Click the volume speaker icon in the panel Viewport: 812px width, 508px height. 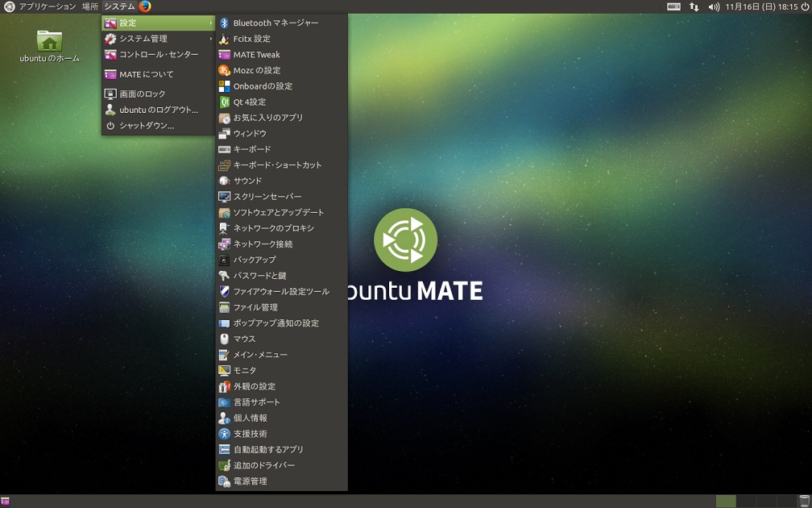tap(714, 6)
